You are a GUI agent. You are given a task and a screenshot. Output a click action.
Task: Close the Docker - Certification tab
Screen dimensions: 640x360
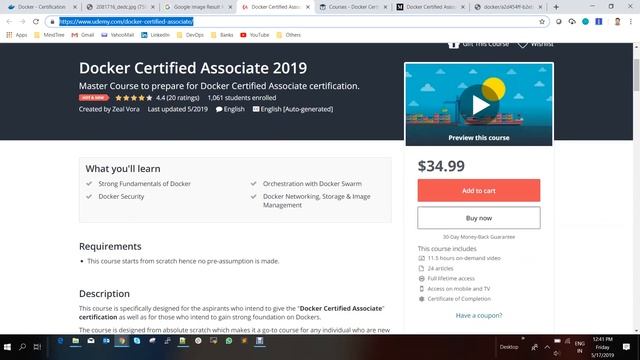[x=75, y=7]
